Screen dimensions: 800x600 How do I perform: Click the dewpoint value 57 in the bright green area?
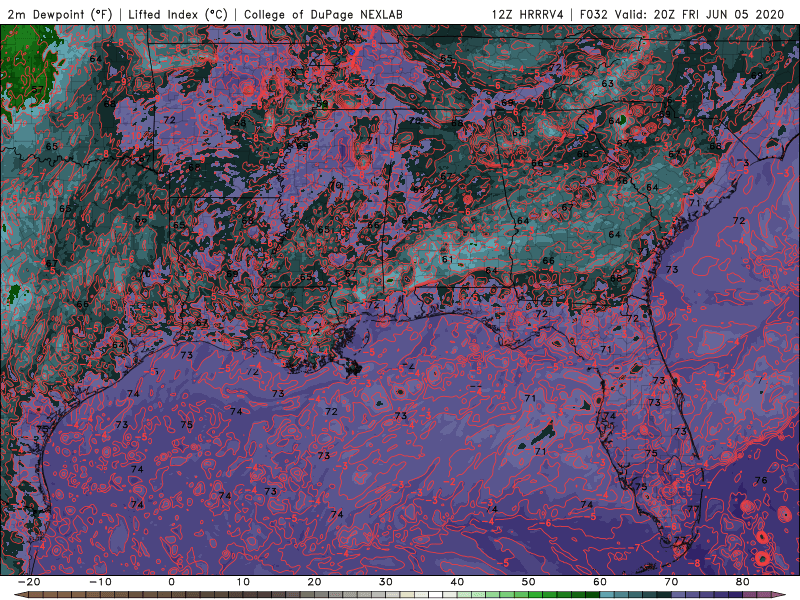tap(37, 90)
